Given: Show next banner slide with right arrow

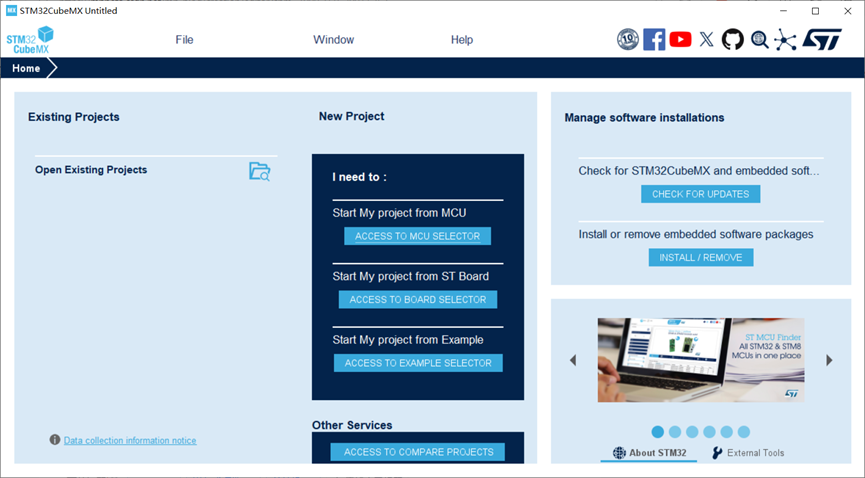Looking at the screenshot, I should tap(829, 360).
